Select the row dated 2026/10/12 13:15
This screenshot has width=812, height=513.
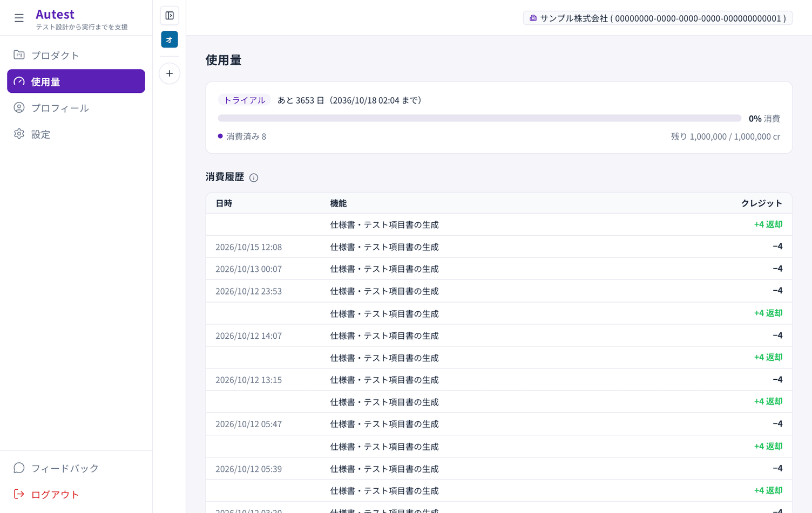[x=499, y=380]
